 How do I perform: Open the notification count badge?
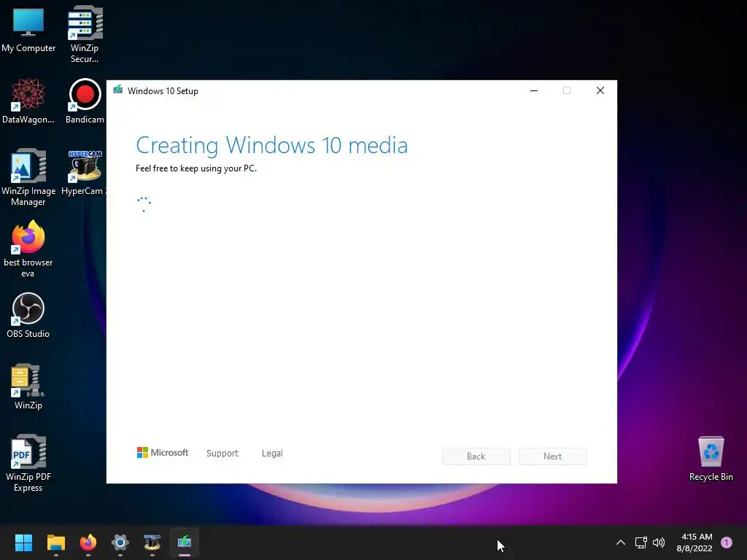tap(727, 542)
